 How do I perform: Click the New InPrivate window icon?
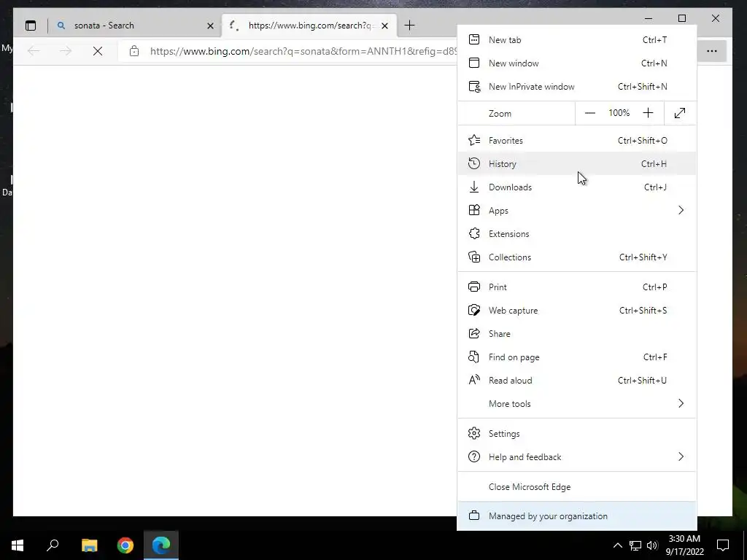click(474, 86)
